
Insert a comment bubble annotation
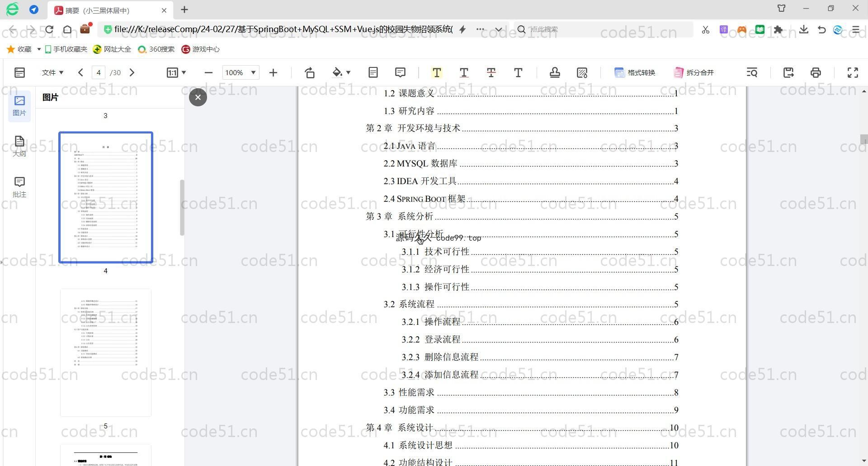(x=400, y=72)
